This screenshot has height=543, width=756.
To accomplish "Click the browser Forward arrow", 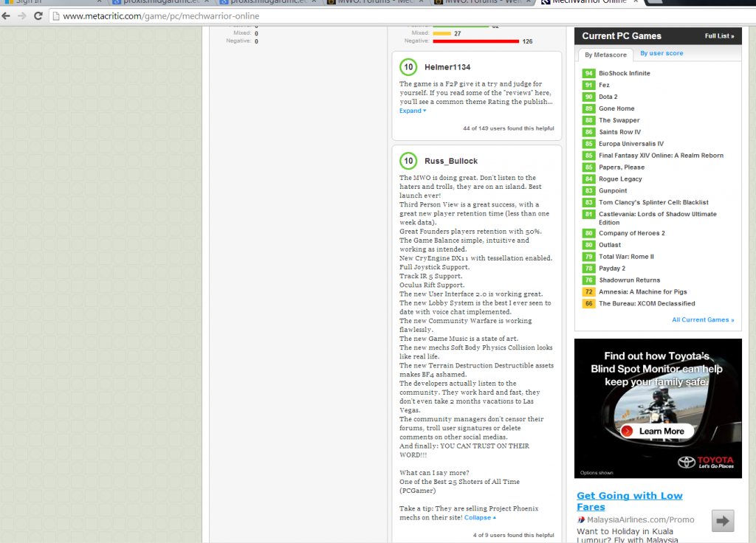I will [x=22, y=16].
